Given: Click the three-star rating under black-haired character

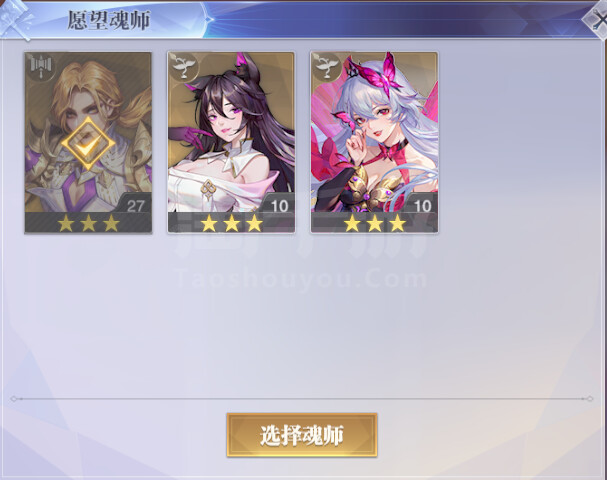Looking at the screenshot, I should coord(232,223).
